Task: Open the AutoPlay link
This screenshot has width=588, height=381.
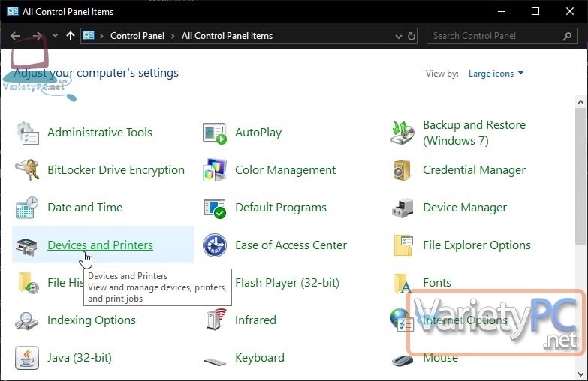Action: (x=258, y=133)
